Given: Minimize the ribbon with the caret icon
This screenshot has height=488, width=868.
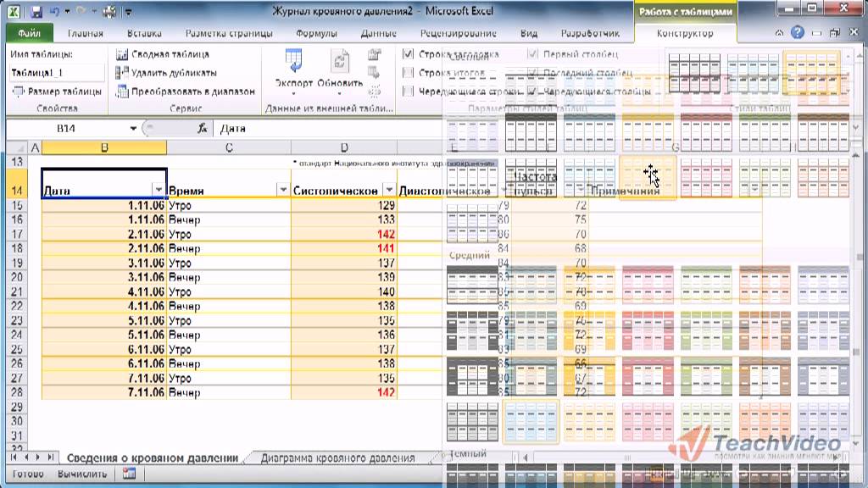Looking at the screenshot, I should (x=780, y=33).
